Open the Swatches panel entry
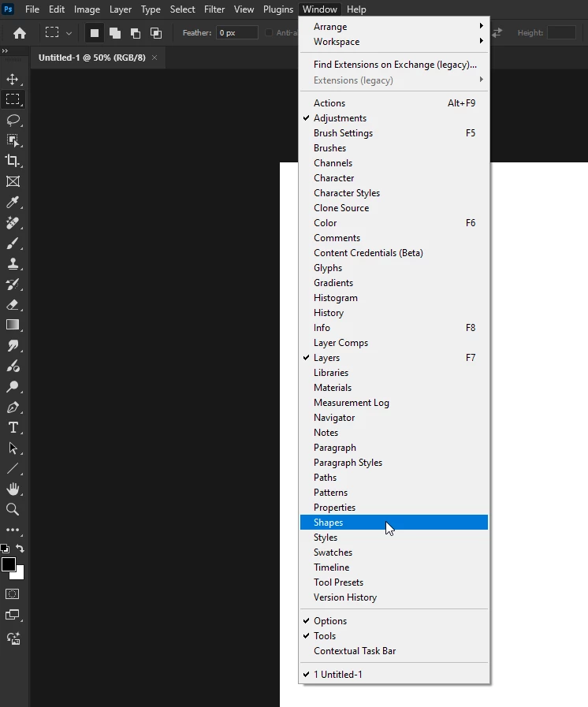The image size is (588, 707). coord(394,553)
